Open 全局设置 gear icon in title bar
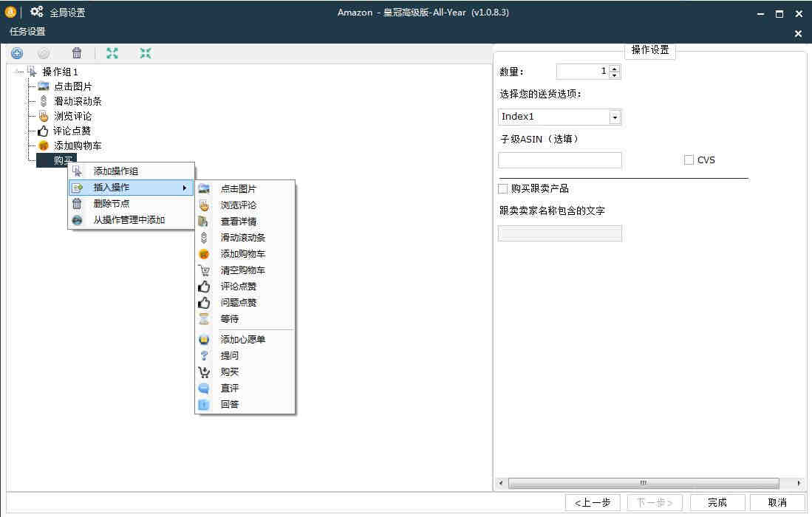Viewport: 812px width, 517px height. 36,11
